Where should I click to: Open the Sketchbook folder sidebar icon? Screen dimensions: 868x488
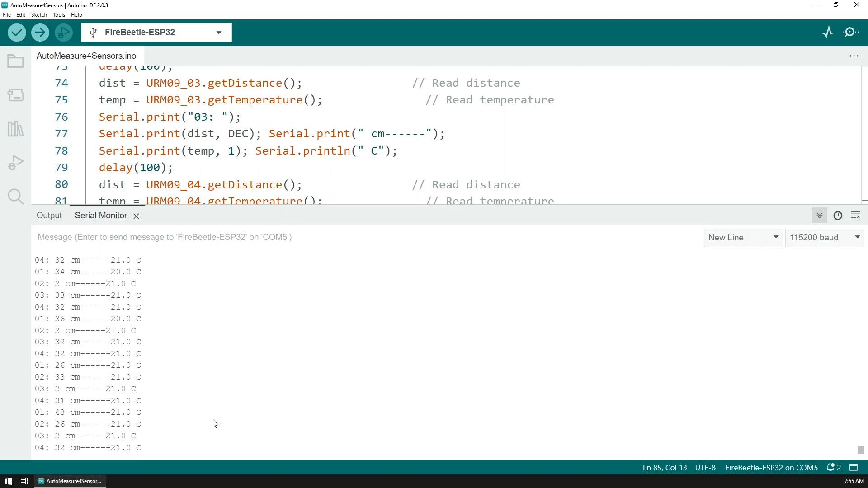16,61
